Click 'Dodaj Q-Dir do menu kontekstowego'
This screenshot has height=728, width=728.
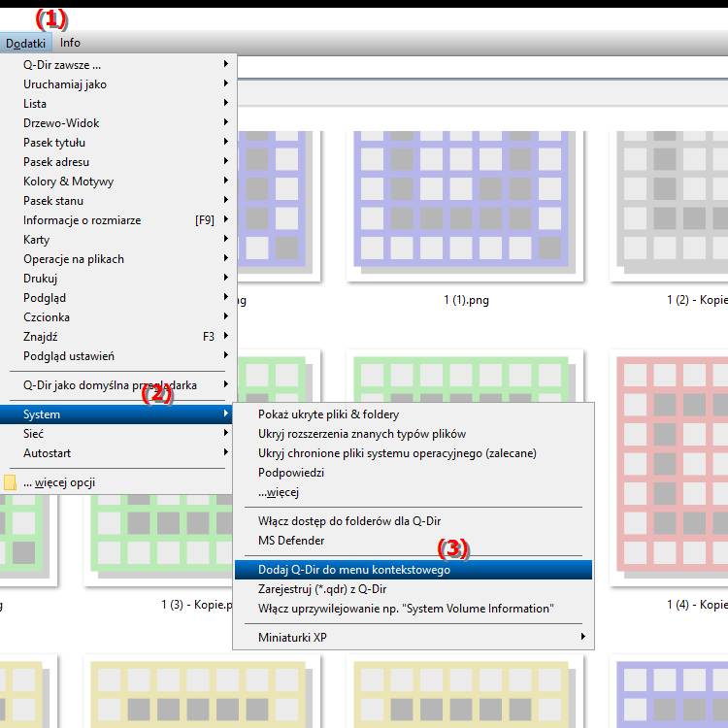click(414, 570)
